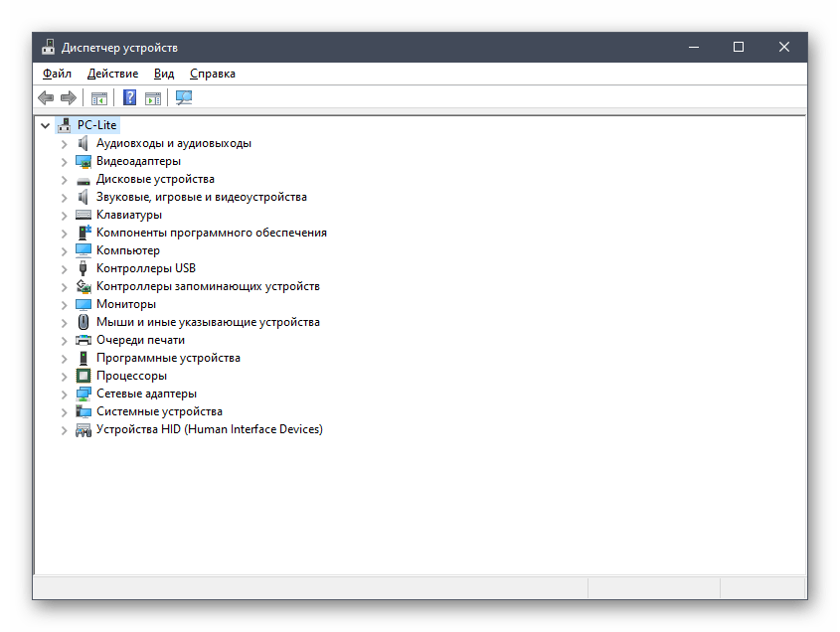Open the Вид menu

tap(164, 74)
